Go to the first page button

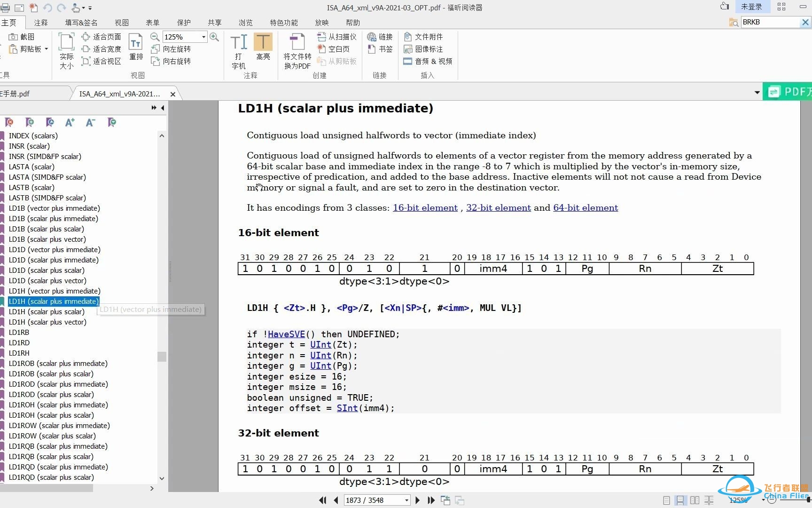click(322, 500)
